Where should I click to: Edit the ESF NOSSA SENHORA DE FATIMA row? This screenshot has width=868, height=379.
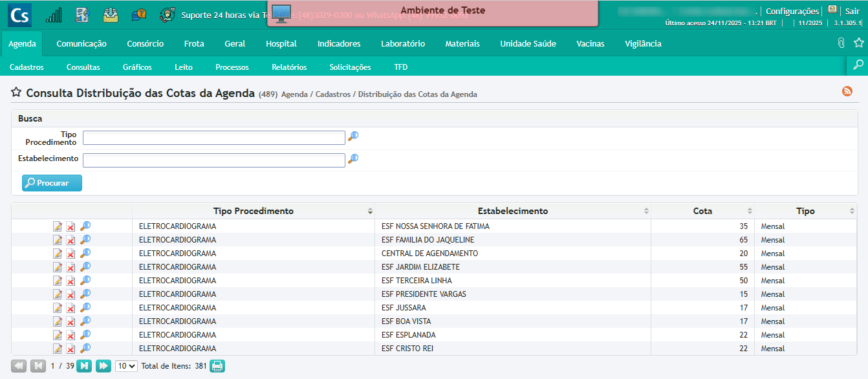coord(58,226)
